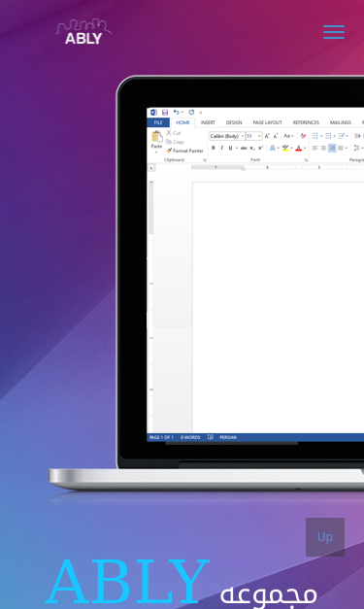Viewport: 364px width, 609px height.
Task: Click the Paste clipboard icon
Action: pyautogui.click(x=157, y=137)
